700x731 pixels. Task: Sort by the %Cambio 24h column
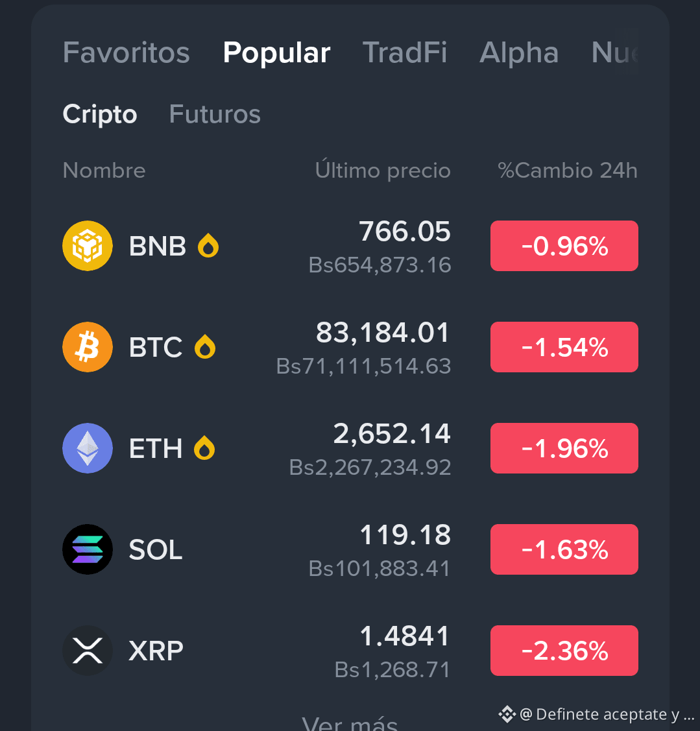pyautogui.click(x=568, y=170)
